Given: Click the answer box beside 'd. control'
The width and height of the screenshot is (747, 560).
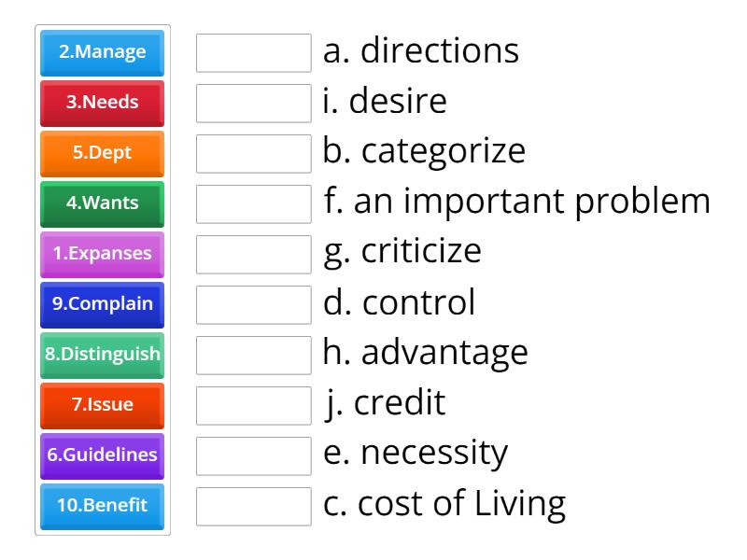Looking at the screenshot, I should pyautogui.click(x=254, y=303).
